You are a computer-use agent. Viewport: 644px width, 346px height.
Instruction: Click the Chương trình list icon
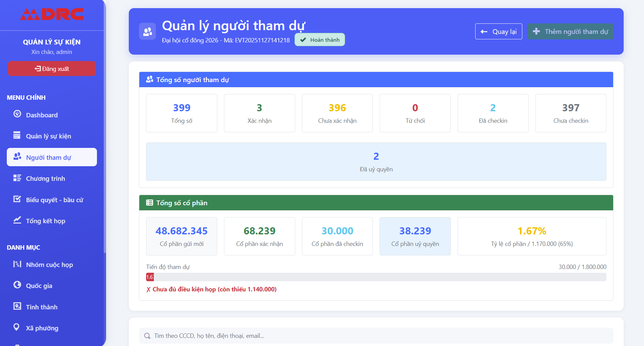17,178
